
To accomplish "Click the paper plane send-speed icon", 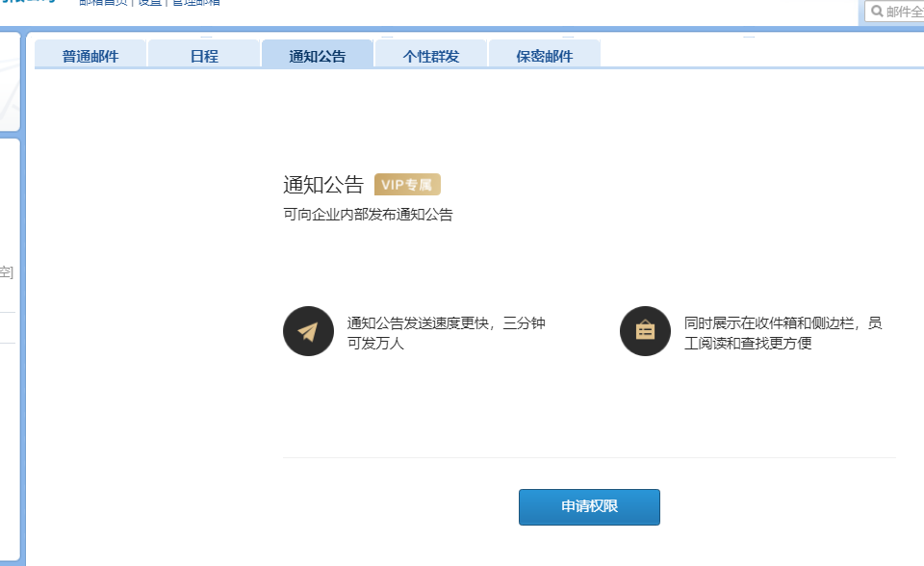I will coord(308,332).
